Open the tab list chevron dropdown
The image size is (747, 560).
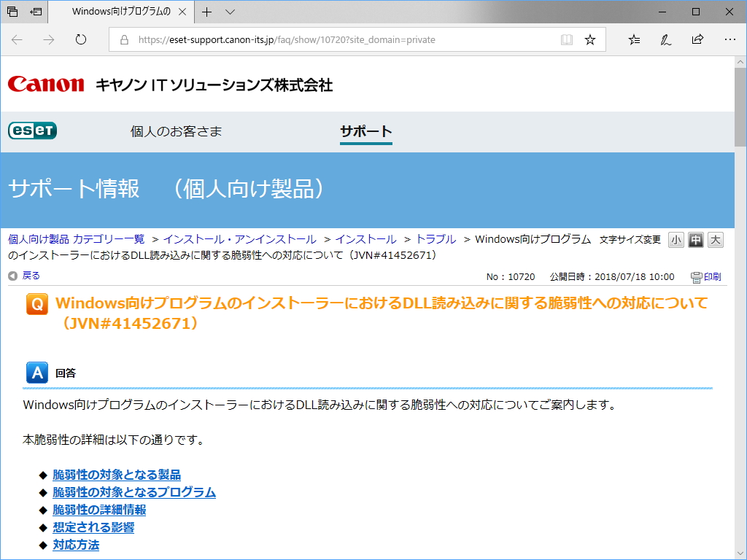[228, 12]
